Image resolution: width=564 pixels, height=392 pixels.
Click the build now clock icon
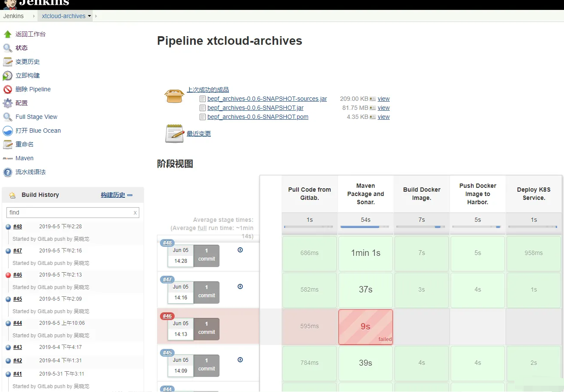7,76
